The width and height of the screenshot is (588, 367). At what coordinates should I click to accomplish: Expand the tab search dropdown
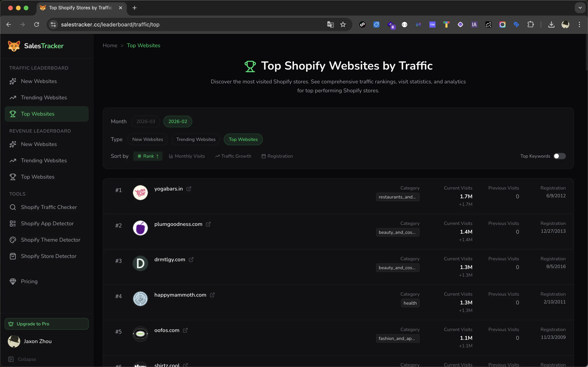point(580,8)
